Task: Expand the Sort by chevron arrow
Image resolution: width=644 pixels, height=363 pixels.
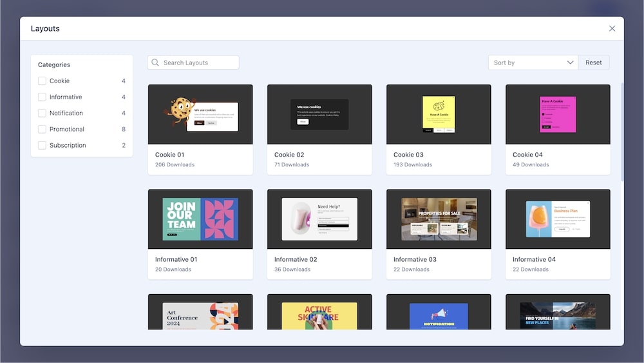Action: point(570,63)
